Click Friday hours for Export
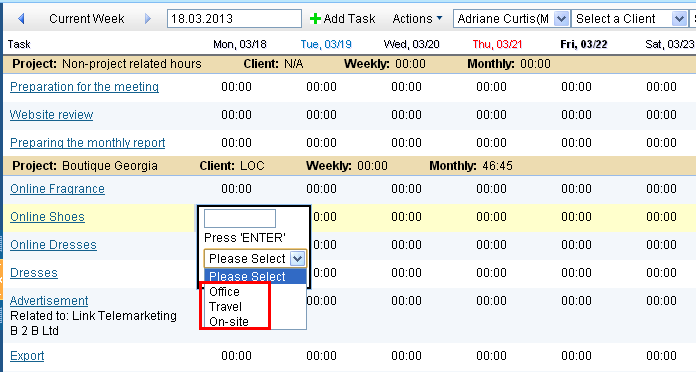Viewport: 696px width, 372px height. click(576, 356)
